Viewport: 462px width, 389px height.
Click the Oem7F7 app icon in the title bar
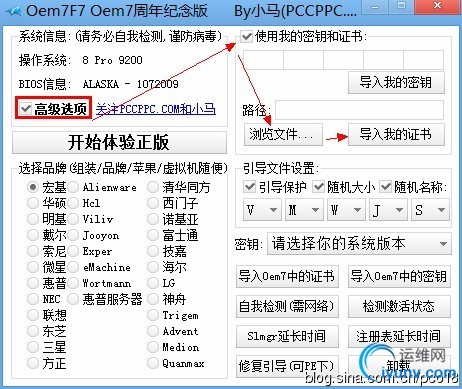point(12,11)
